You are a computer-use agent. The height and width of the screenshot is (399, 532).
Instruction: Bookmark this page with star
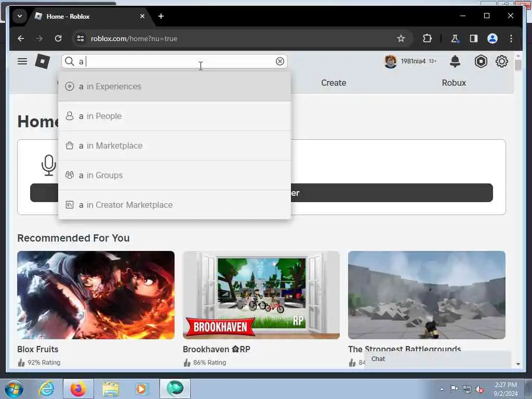click(401, 38)
